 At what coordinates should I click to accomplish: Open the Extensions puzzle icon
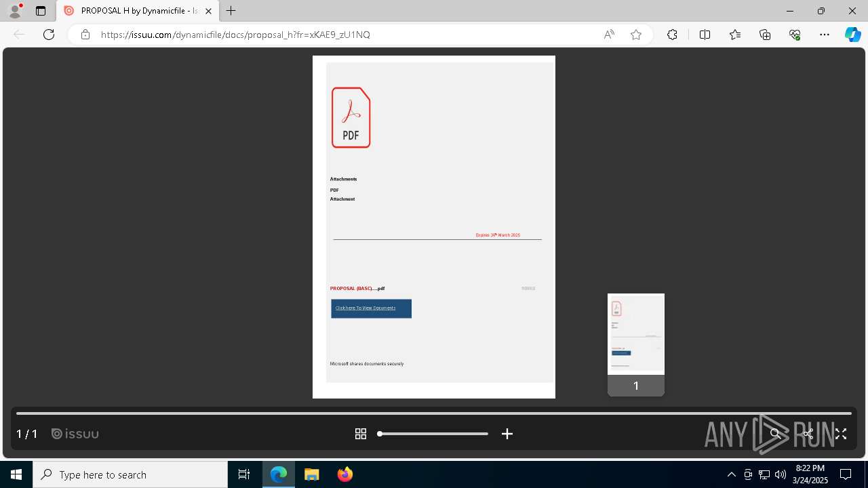coord(672,35)
